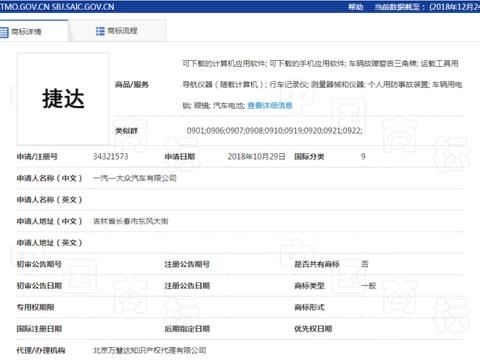Click the 商标流程 list icon

[x=100, y=31]
